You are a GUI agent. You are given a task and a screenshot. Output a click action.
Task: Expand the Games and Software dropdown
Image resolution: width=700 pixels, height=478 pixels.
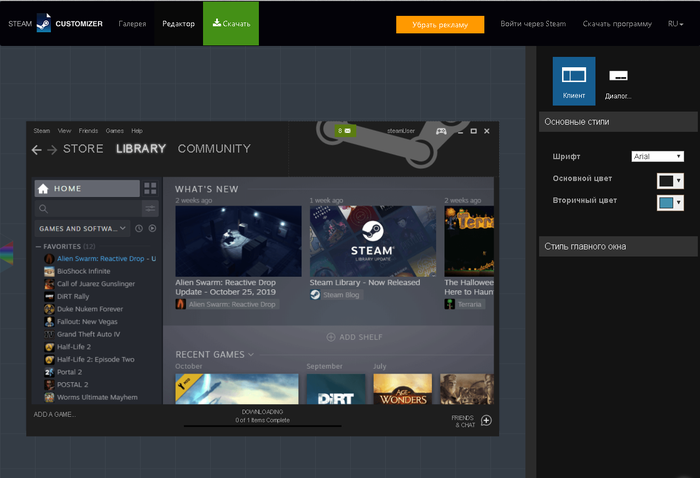[83, 229]
